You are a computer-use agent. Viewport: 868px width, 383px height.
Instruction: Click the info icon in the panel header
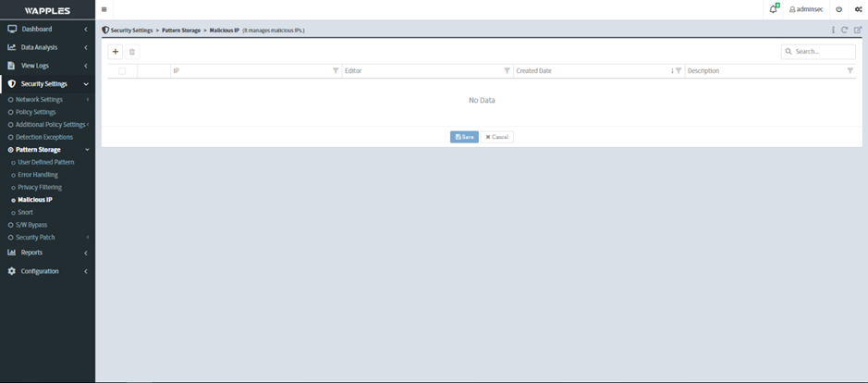[833, 30]
